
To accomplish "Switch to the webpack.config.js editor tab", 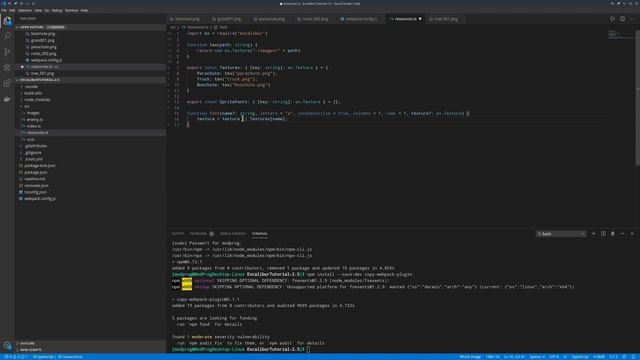I will [361, 19].
